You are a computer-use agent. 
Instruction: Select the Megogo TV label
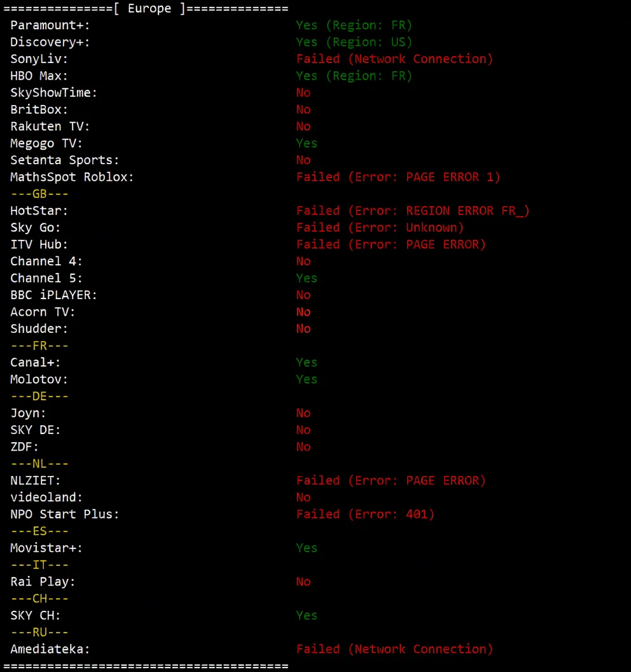click(46, 143)
